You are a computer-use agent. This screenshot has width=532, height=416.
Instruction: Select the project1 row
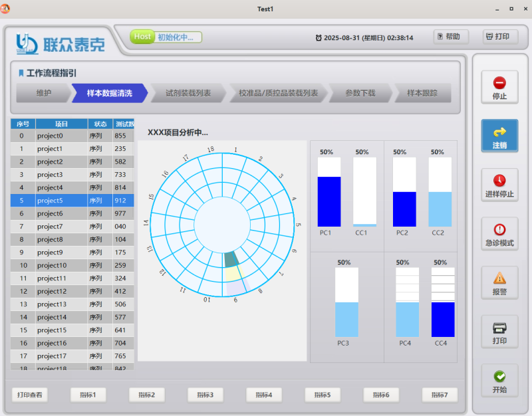pos(72,149)
